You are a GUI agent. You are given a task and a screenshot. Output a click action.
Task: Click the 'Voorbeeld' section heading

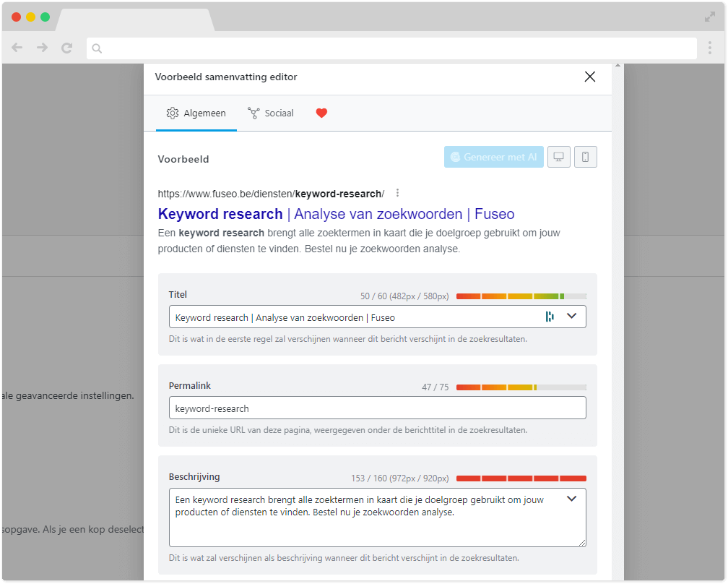click(x=183, y=159)
